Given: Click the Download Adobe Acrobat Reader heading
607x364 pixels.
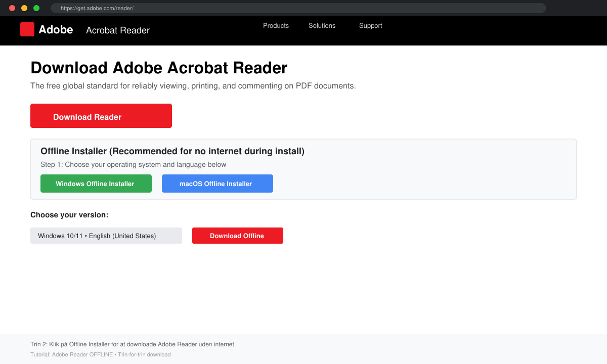Looking at the screenshot, I should [159, 68].
